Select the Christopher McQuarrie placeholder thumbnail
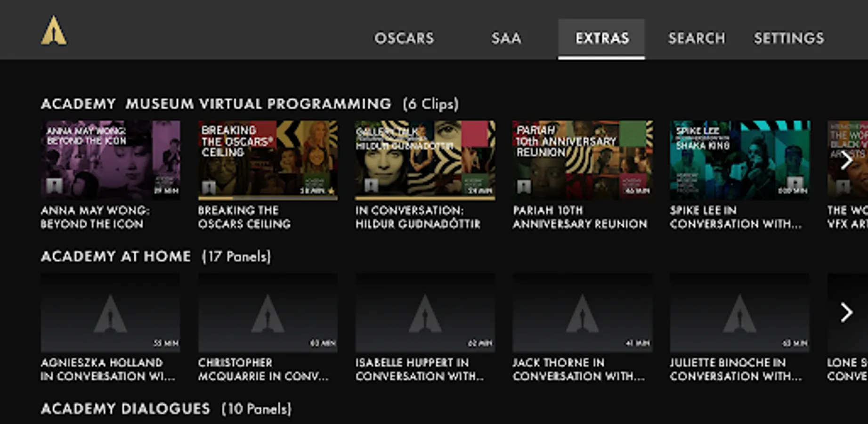The image size is (868, 424). point(268,313)
